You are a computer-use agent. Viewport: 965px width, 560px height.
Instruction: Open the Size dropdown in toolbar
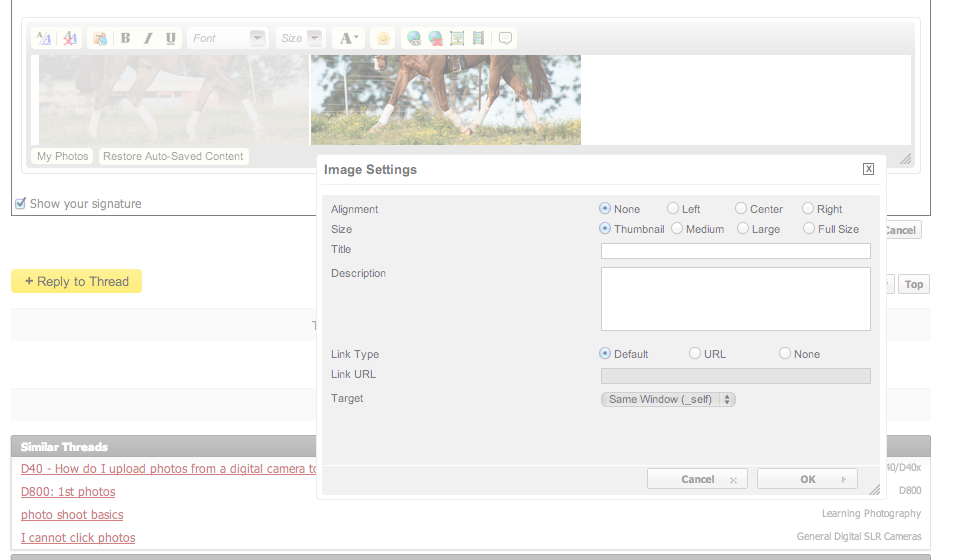click(x=301, y=38)
